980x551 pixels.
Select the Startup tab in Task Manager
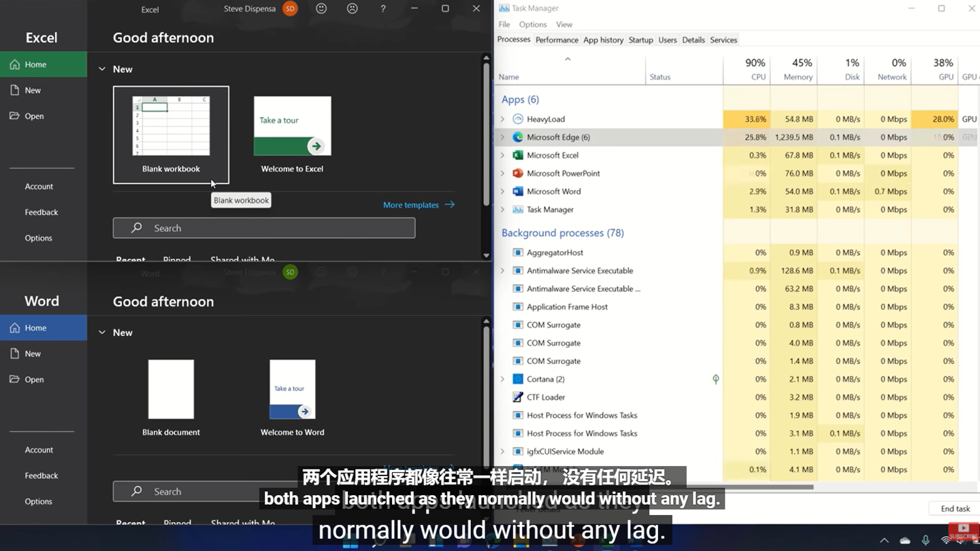(640, 39)
